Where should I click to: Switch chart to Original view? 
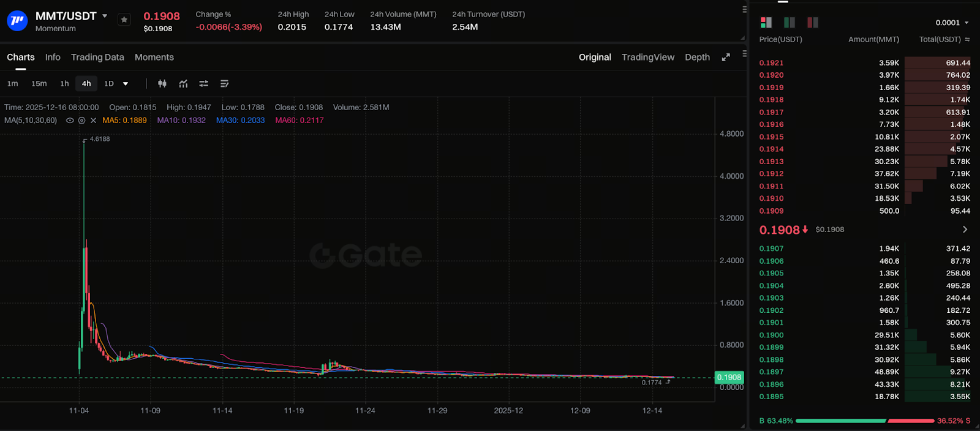(595, 57)
